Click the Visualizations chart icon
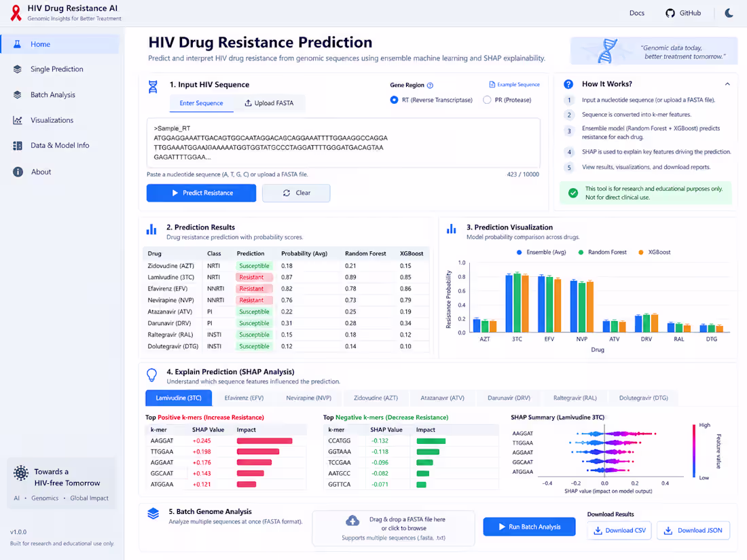The height and width of the screenshot is (560, 747). click(18, 120)
